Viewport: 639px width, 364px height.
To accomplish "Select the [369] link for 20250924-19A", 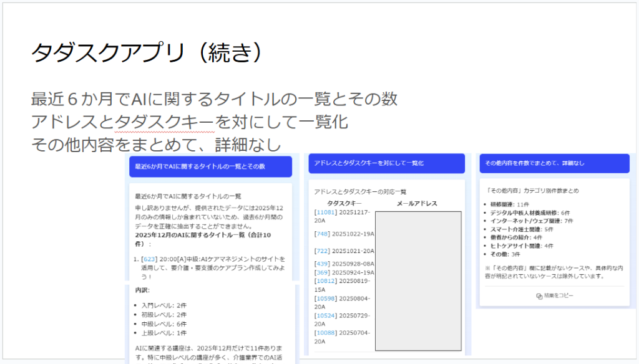I will (323, 272).
